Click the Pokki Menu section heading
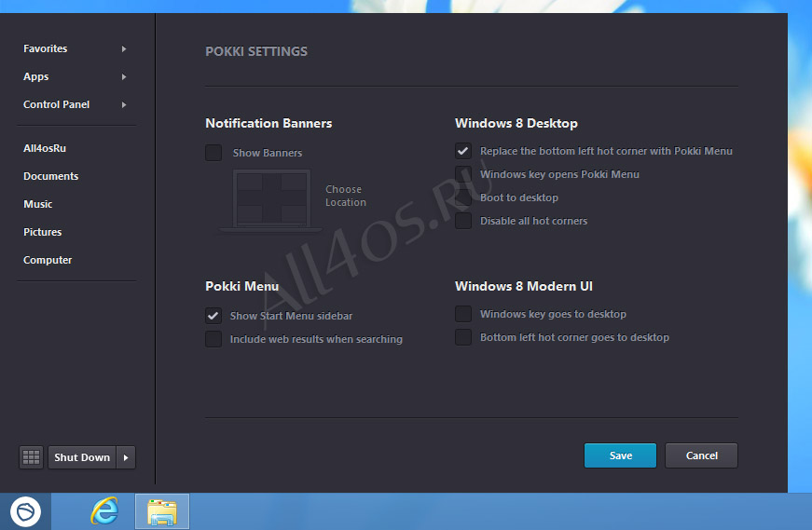The height and width of the screenshot is (530, 812). click(x=241, y=286)
